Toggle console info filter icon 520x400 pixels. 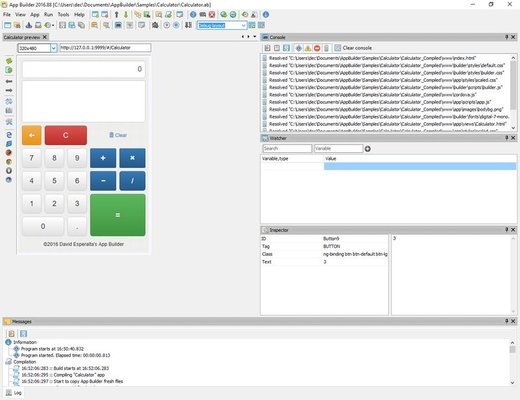point(299,48)
